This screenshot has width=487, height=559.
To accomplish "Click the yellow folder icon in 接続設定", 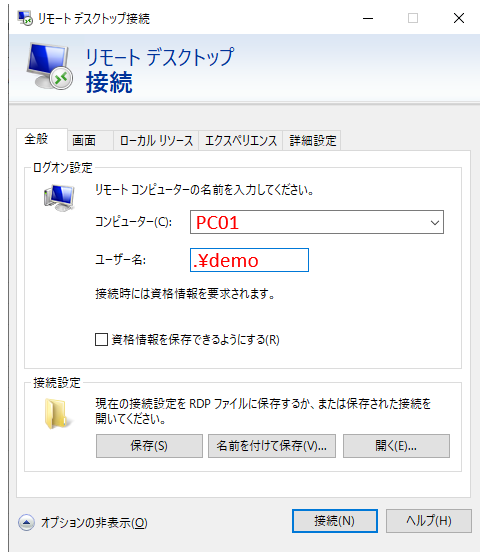I will click(x=56, y=414).
